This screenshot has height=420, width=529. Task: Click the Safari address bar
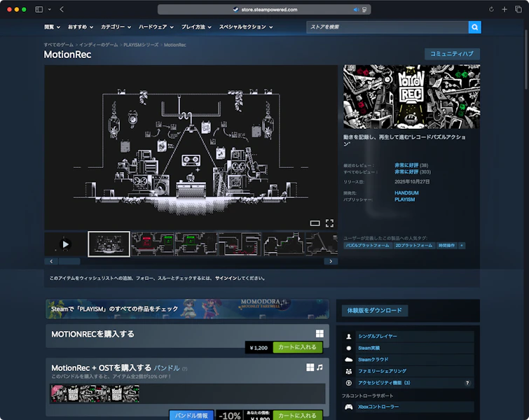(264, 9)
